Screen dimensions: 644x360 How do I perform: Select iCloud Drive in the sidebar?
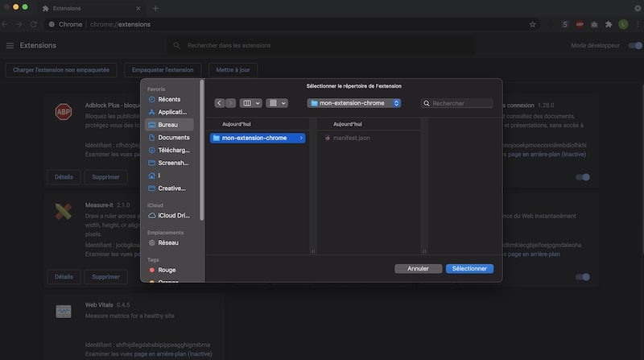click(x=172, y=215)
